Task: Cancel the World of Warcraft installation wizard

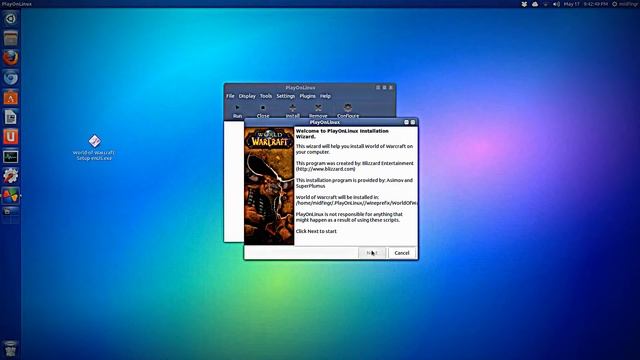Action: tap(402, 253)
